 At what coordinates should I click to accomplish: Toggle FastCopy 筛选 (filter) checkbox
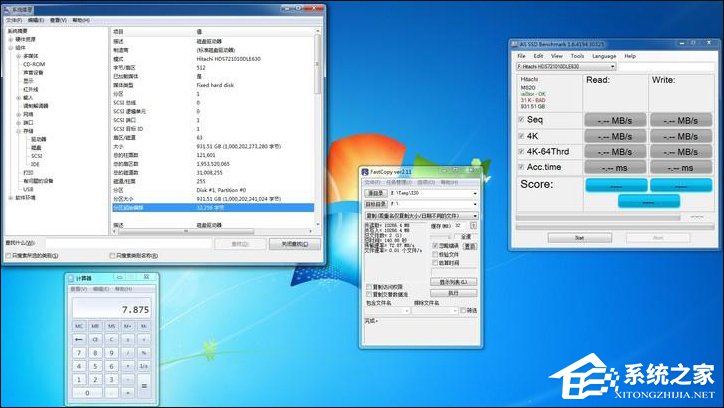[463, 311]
